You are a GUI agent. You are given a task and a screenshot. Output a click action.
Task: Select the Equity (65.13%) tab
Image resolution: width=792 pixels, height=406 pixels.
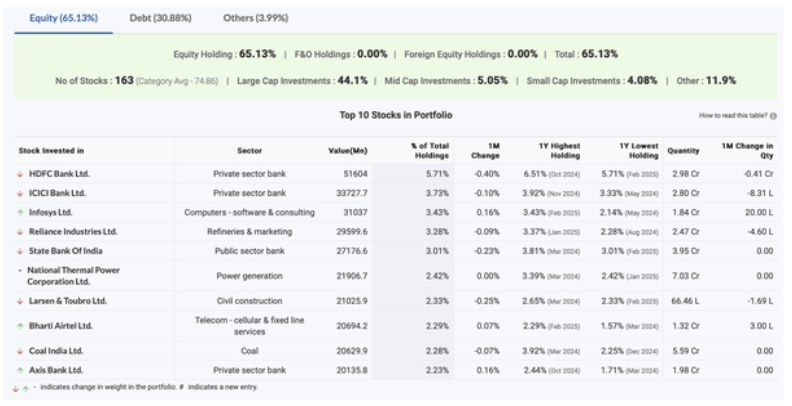pos(63,18)
